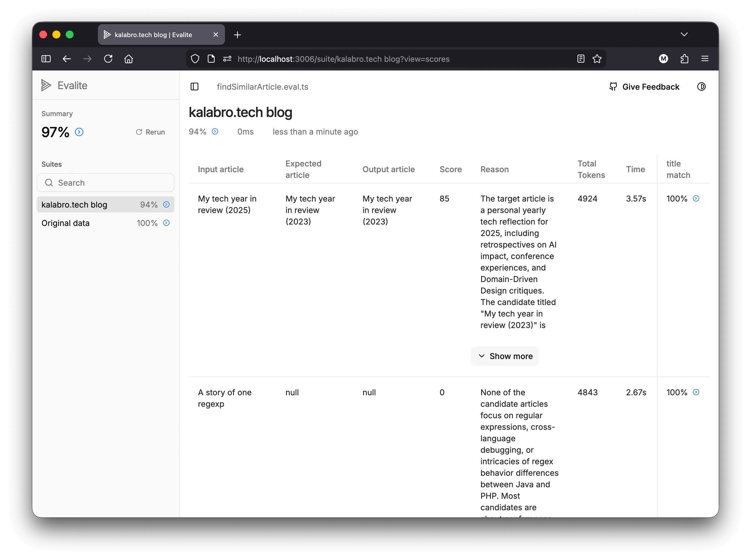
Task: Click the Evalite logo in the sidebar
Action: tap(47, 85)
